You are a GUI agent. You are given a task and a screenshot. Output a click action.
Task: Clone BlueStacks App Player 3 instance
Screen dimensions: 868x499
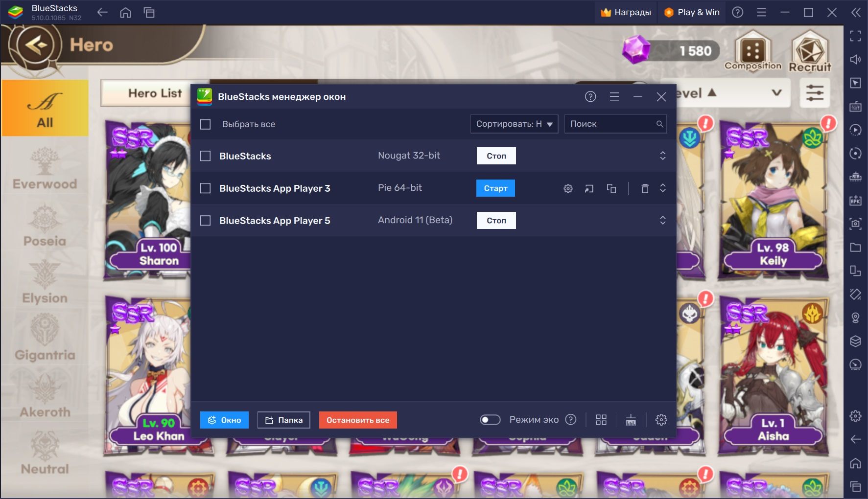611,188
